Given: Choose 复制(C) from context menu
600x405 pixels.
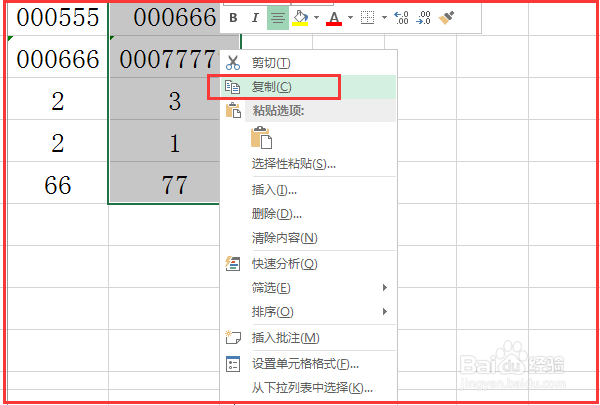Looking at the screenshot, I should coord(309,87).
